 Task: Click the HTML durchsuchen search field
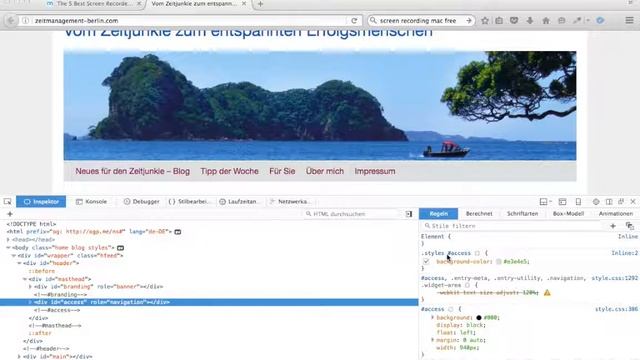353,214
